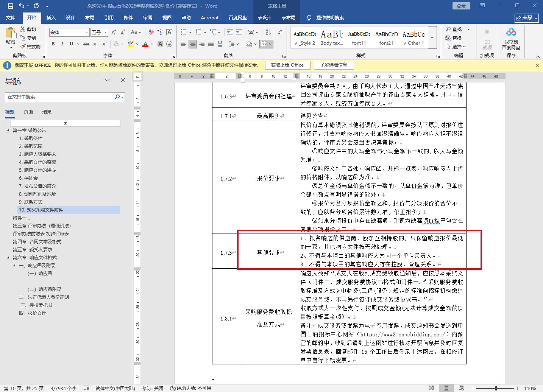
Task: Collapse the 第六章 响应文件格式 heading tree
Action: (x=8, y=258)
